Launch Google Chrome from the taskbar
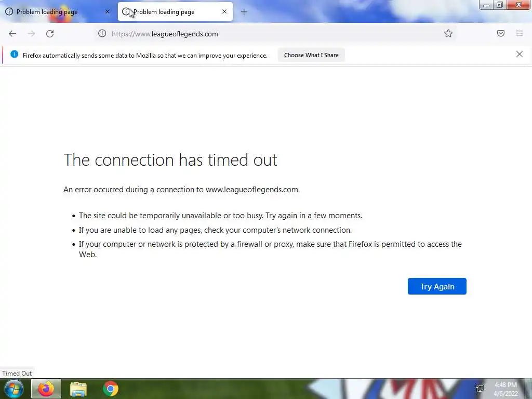 [111, 389]
